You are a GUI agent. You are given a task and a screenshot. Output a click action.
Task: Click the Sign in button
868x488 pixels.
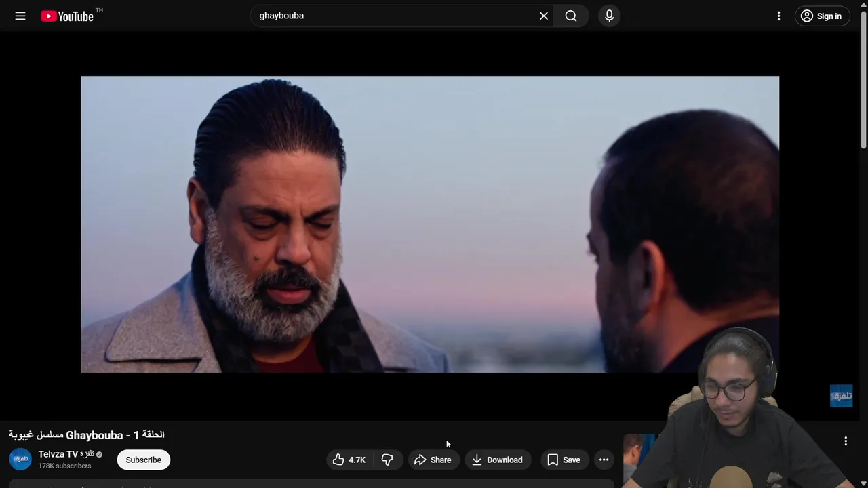822,16
